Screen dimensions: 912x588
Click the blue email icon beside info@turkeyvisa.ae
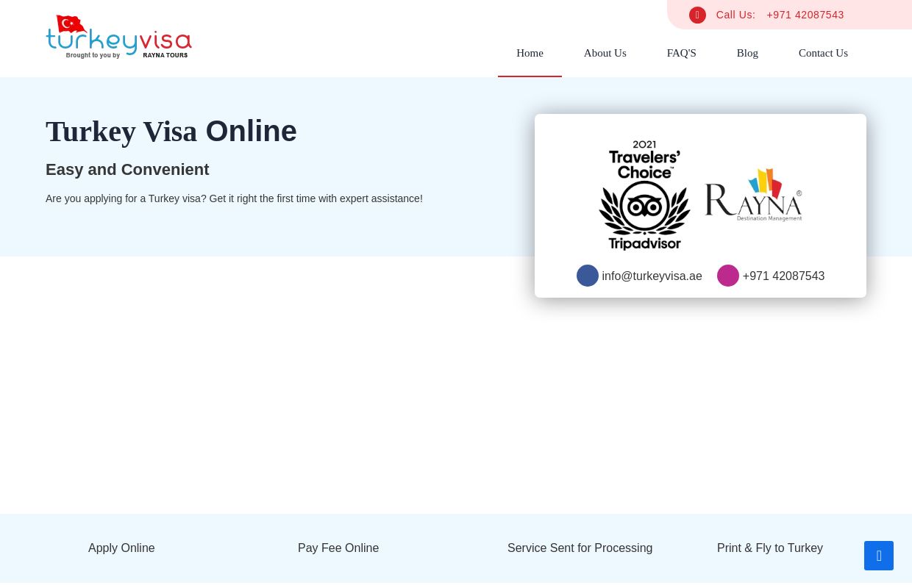(588, 276)
